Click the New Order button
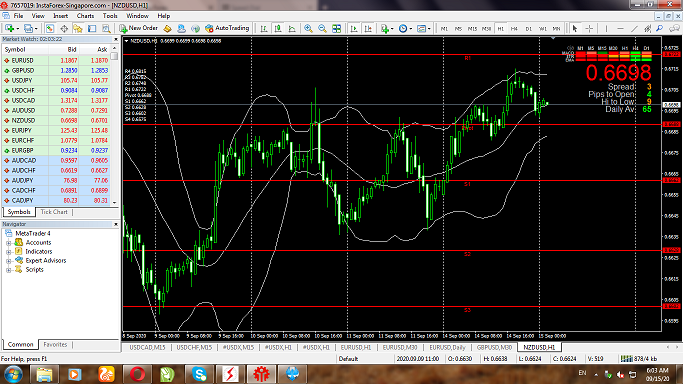 tap(139, 28)
